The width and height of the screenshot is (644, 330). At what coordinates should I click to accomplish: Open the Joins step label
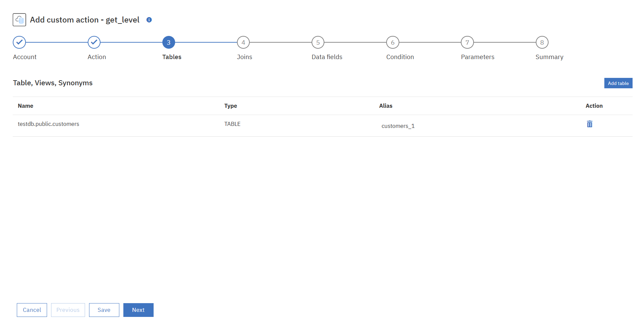click(x=245, y=57)
